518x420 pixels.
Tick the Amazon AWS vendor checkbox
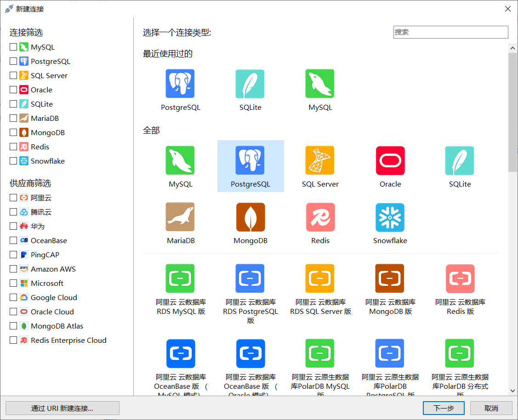point(13,269)
